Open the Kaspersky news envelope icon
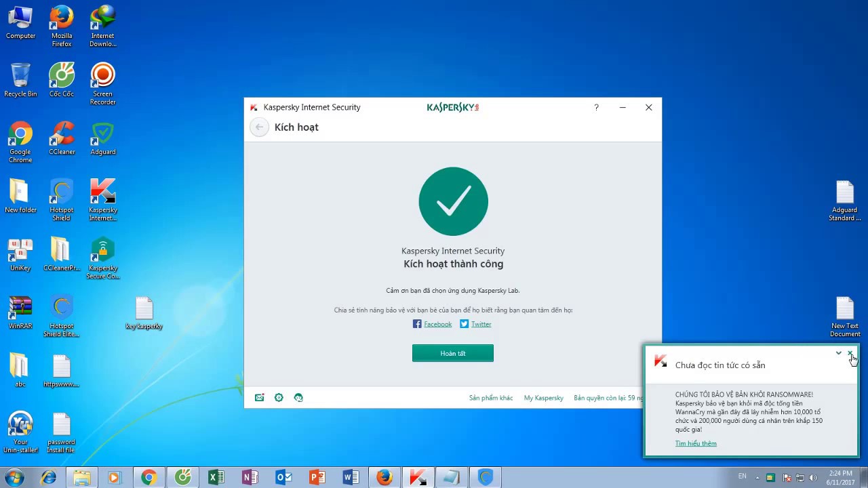Screen dimensions: 868x488 pyautogui.click(x=259, y=398)
